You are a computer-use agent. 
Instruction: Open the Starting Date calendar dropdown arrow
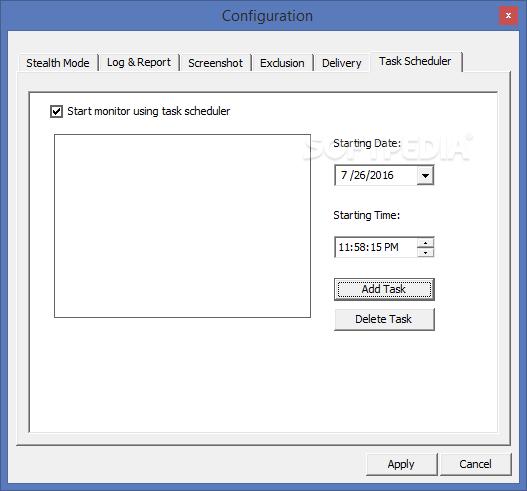click(x=425, y=175)
